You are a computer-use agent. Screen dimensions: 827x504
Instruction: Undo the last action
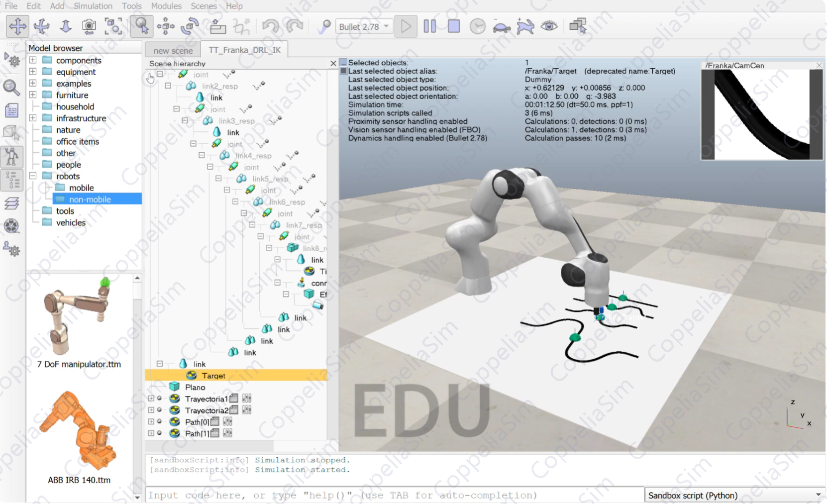[x=270, y=26]
